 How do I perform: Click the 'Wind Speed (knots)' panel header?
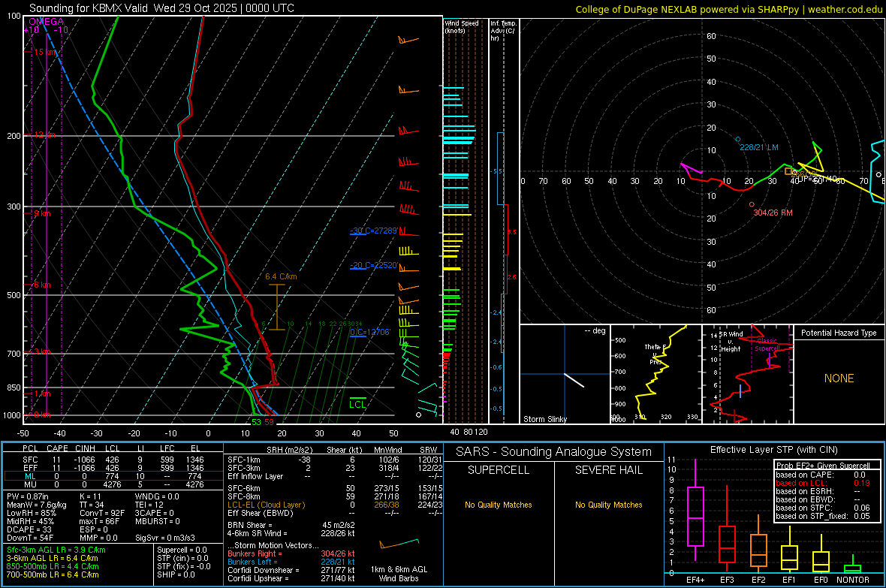click(x=462, y=26)
